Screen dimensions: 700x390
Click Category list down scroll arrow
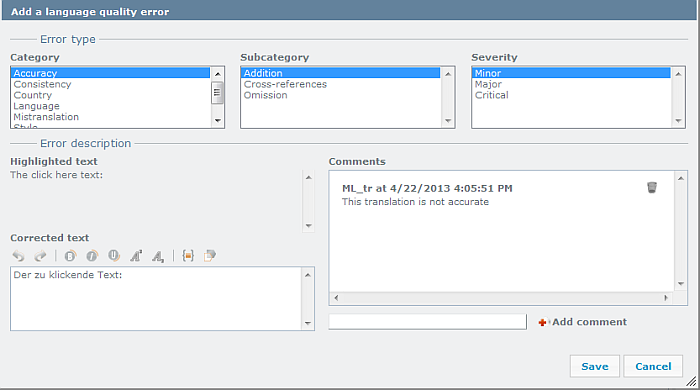click(x=217, y=120)
